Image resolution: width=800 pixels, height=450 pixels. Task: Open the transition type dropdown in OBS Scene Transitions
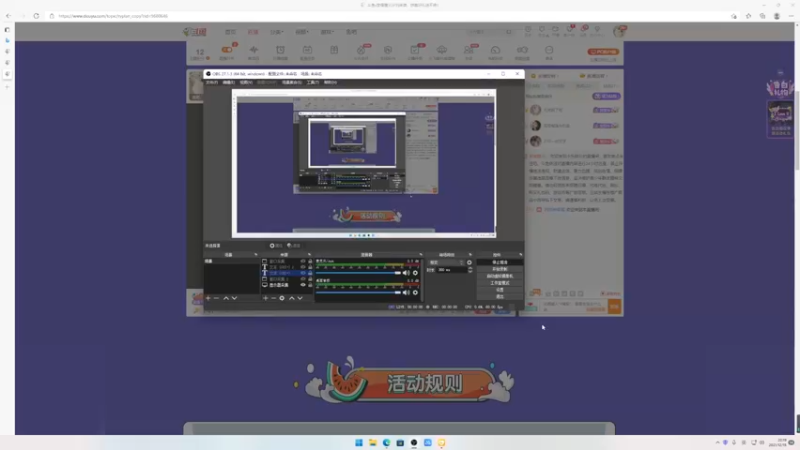click(x=447, y=262)
